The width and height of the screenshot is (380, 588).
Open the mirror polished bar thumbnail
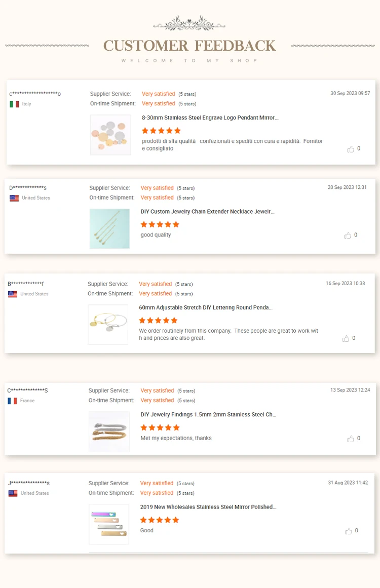[109, 524]
